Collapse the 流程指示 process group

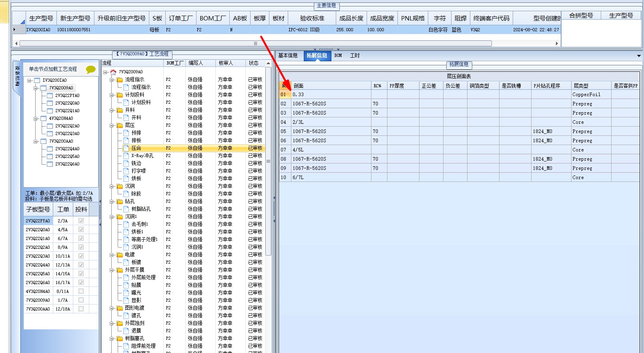[112, 80]
